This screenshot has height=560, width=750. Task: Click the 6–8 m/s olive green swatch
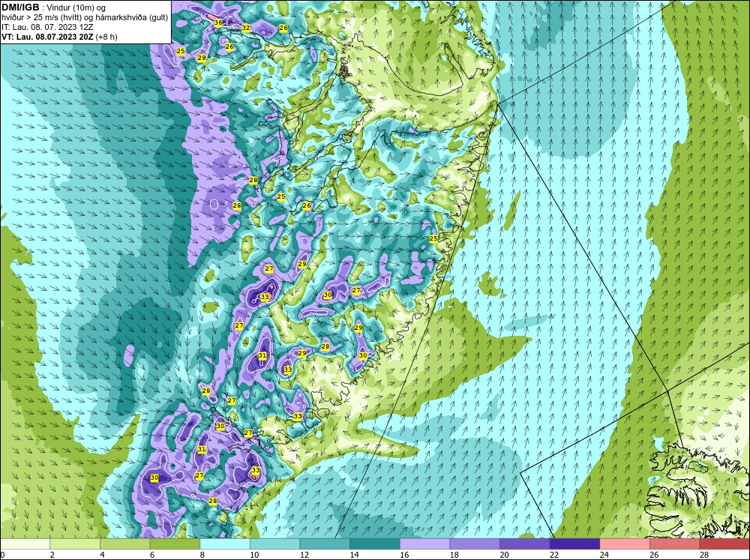tap(175, 544)
